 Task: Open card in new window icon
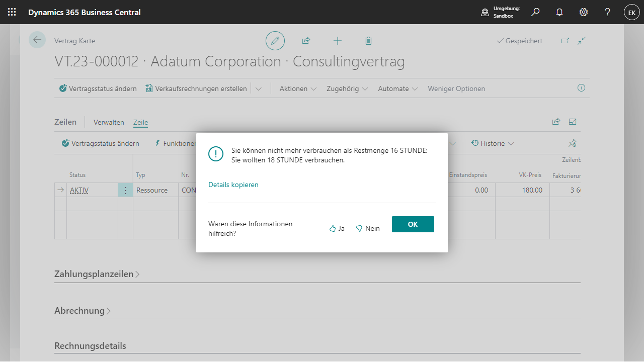pyautogui.click(x=565, y=41)
